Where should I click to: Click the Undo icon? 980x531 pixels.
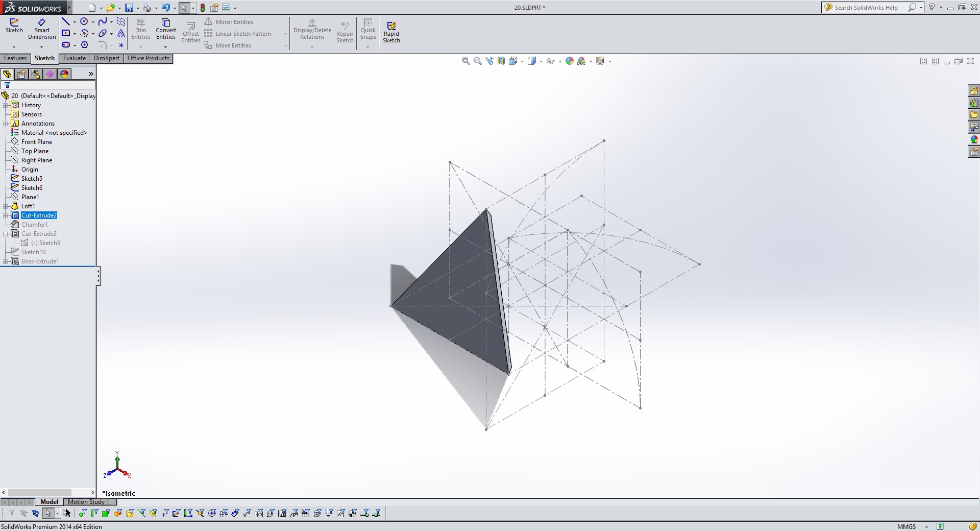[x=165, y=8]
